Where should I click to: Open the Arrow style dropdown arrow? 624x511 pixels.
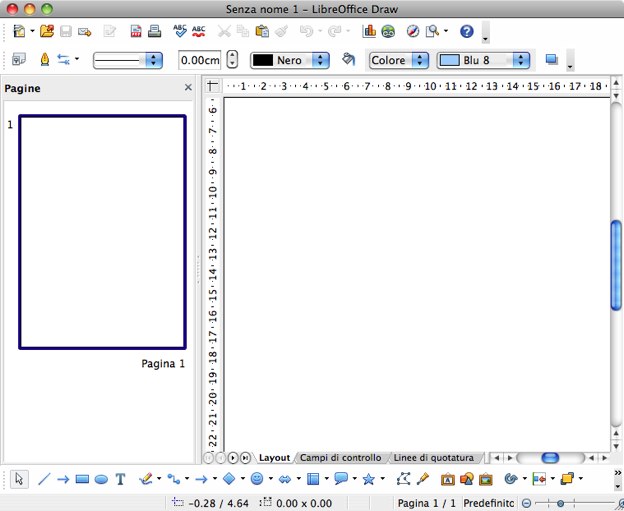[x=77, y=59]
